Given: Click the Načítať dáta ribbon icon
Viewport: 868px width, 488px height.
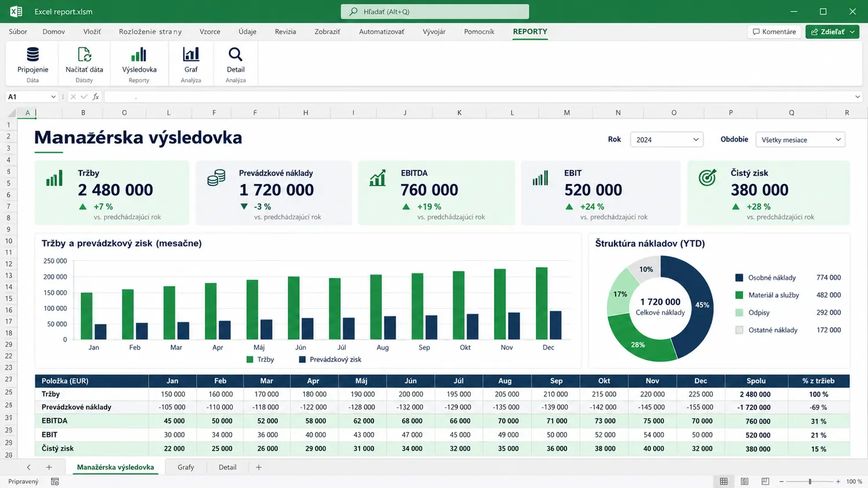Looking at the screenshot, I should (x=84, y=54).
